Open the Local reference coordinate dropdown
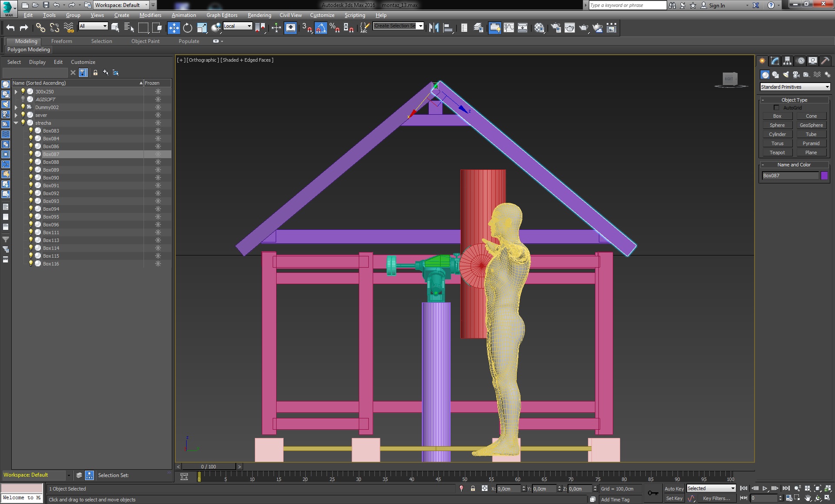Screen dimensions: 835x504 click(237, 26)
